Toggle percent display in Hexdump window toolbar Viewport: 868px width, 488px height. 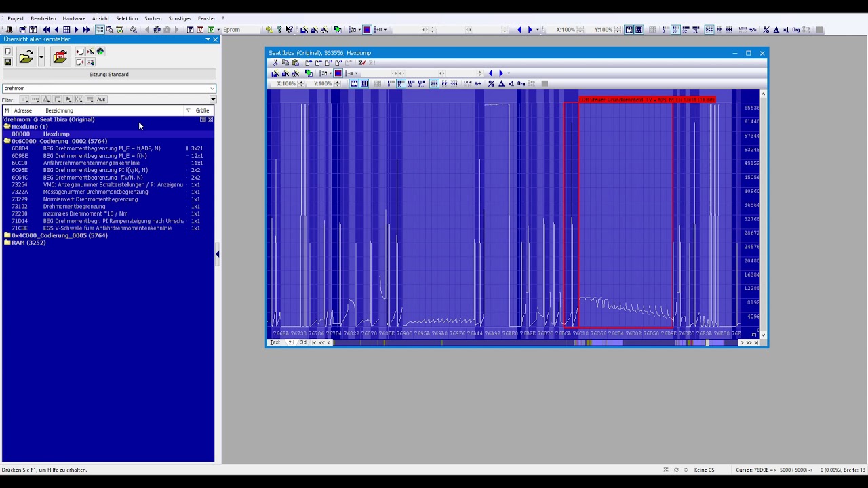coord(491,83)
